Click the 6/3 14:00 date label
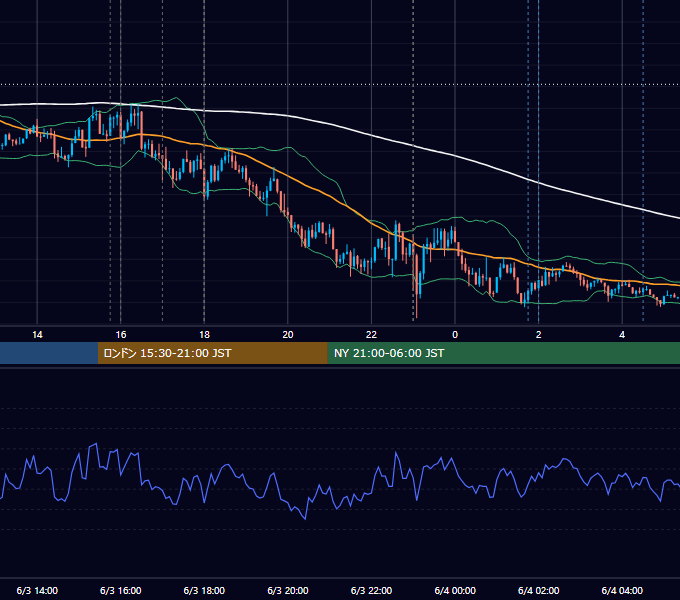The image size is (680, 600). (x=37, y=590)
